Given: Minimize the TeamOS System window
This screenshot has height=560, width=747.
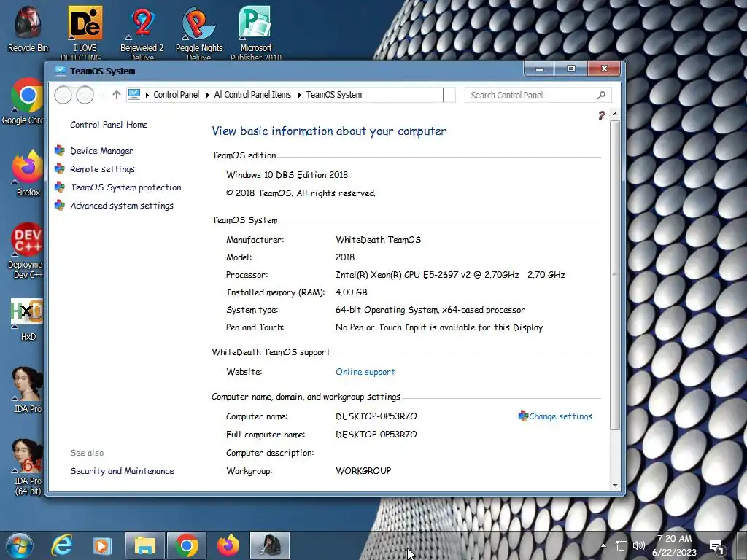Looking at the screenshot, I should 539,69.
